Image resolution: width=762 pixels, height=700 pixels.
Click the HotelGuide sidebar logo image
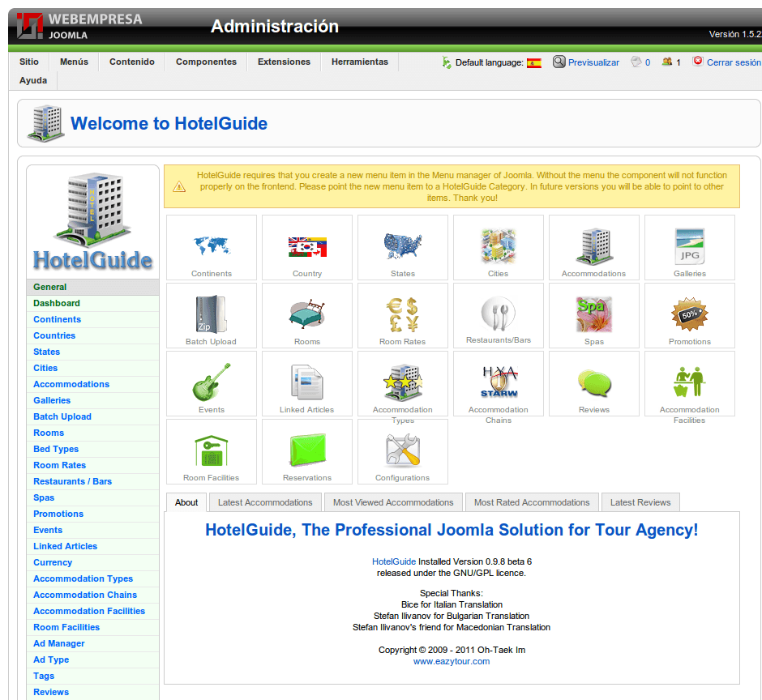[x=93, y=221]
